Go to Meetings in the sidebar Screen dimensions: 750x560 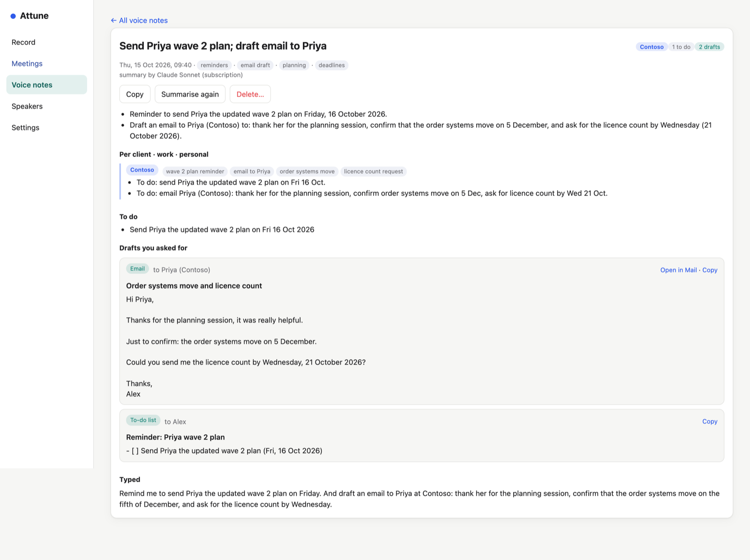[x=27, y=64]
